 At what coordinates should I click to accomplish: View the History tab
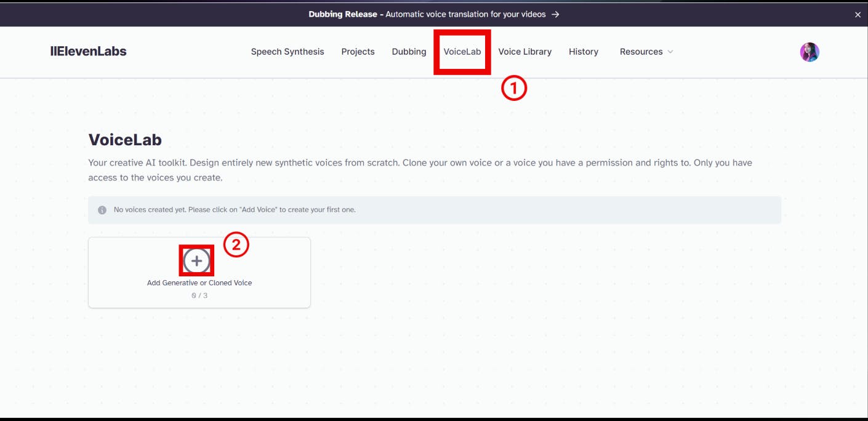click(584, 52)
